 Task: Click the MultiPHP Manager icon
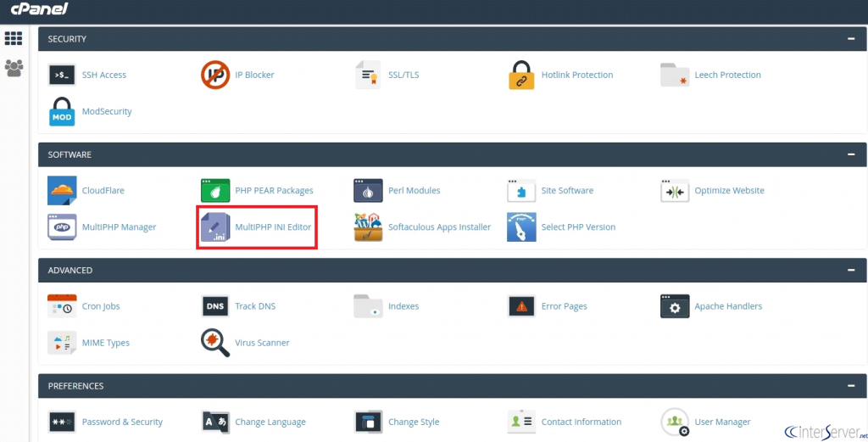62,227
